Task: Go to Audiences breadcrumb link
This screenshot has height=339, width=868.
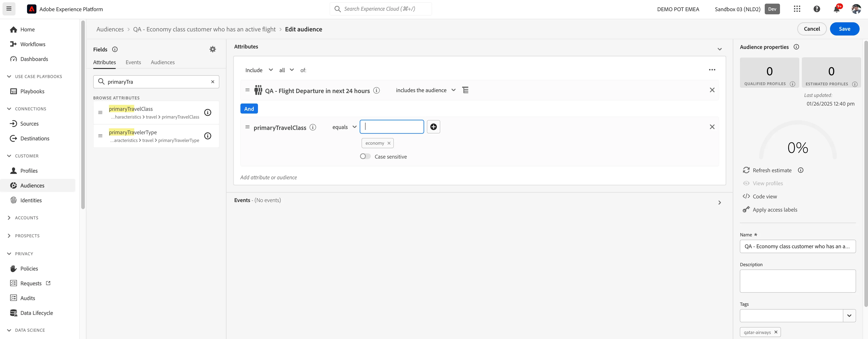Action: 110,29
